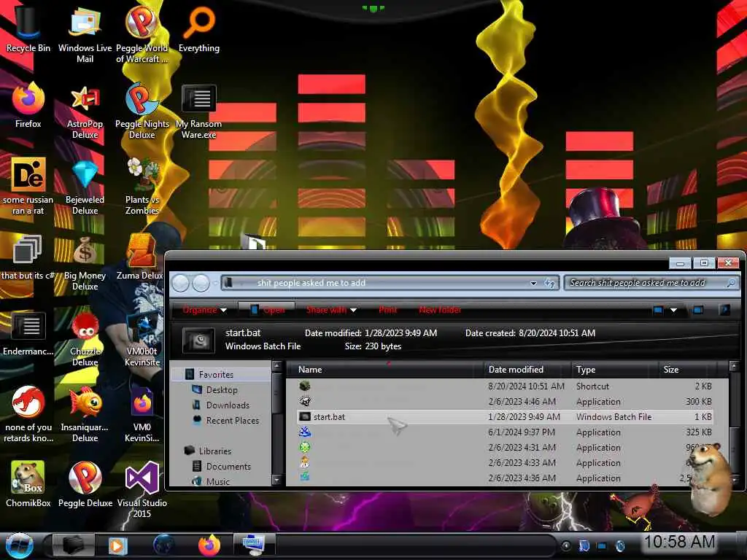Click the taskbar clock showing 10:58 AM
The width and height of the screenshot is (747, 560).
point(680,542)
